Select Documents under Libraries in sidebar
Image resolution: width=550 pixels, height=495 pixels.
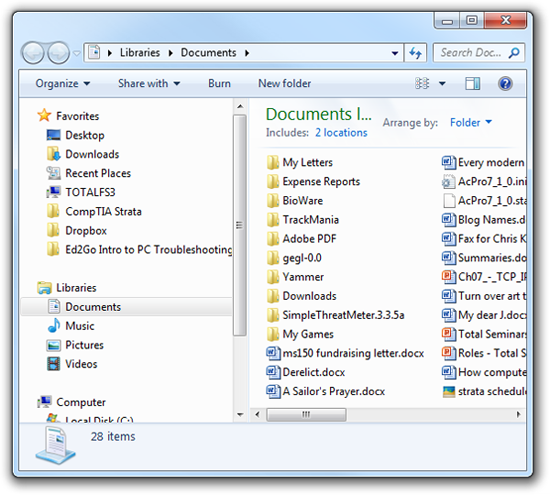pos(127,307)
